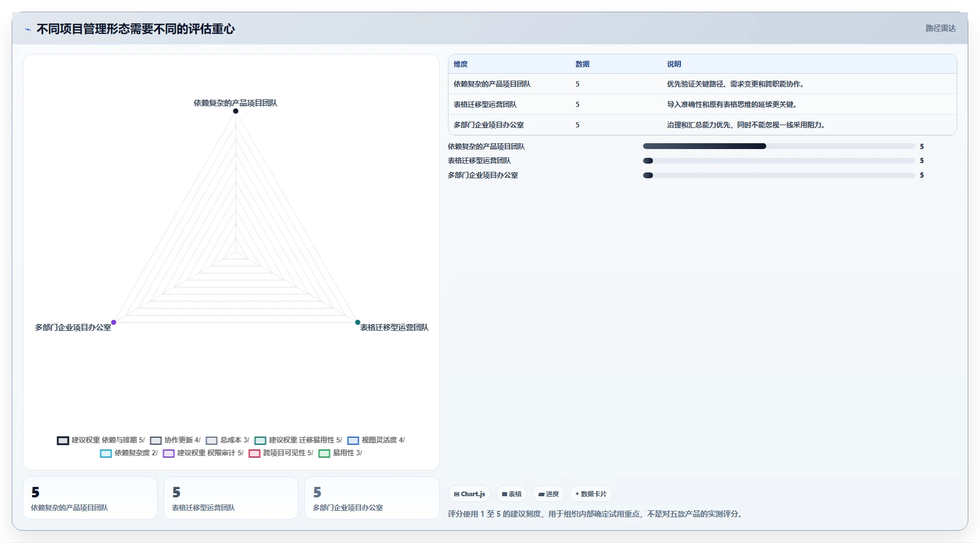Toggle legend item 跨项目可见性 5/
This screenshot has height=543, width=980.
coord(281,453)
